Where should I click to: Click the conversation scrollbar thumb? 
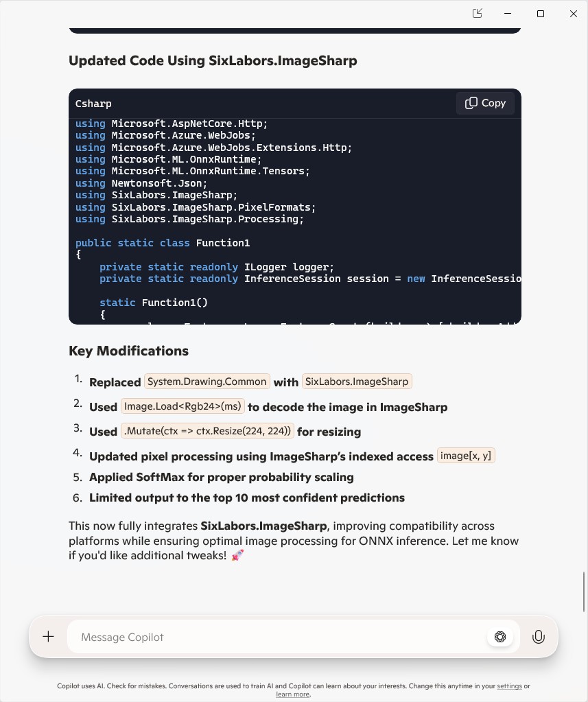[584, 589]
